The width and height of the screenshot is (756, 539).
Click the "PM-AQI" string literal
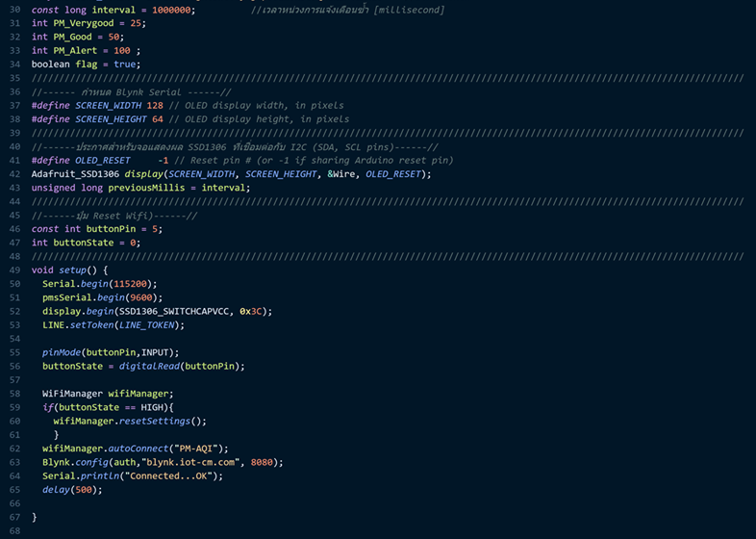pos(195,449)
